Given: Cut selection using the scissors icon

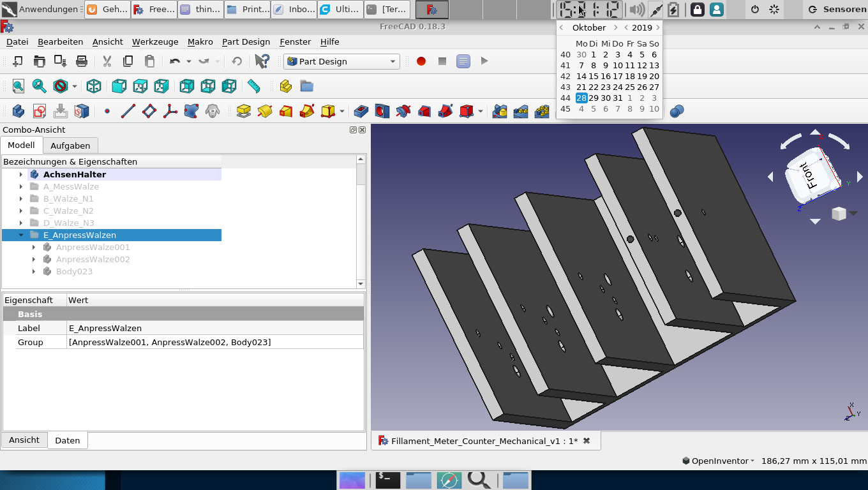Looking at the screenshot, I should (x=107, y=61).
